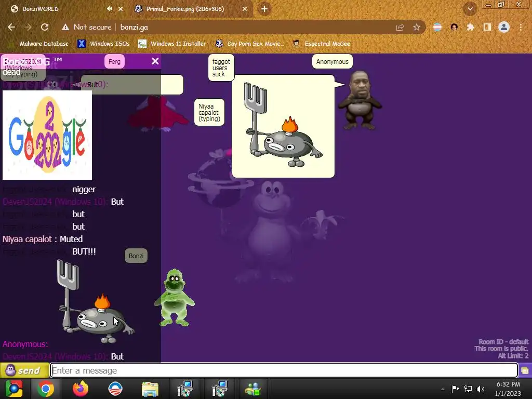The width and height of the screenshot is (532, 399).
Task: Open the volume control tray icon
Action: (x=481, y=389)
